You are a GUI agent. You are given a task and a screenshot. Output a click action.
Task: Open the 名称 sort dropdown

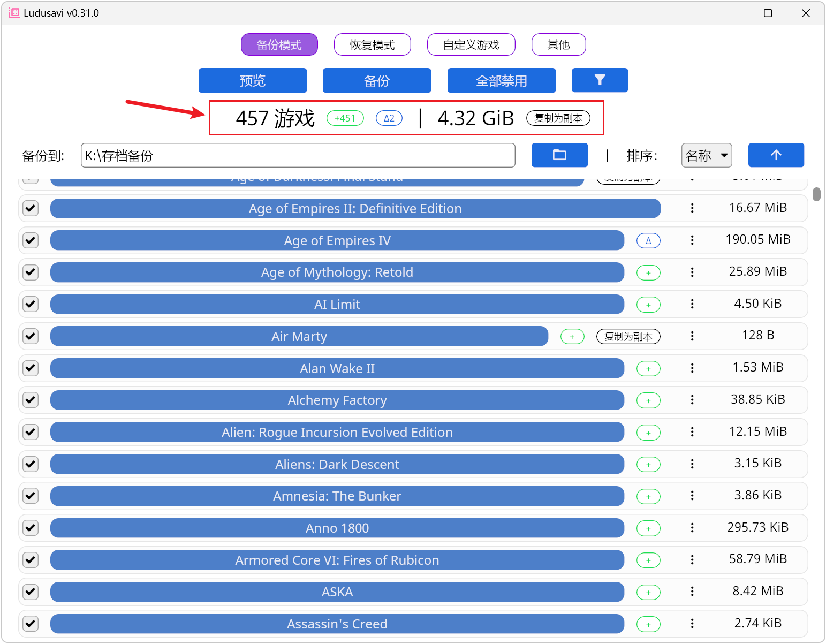[707, 155]
